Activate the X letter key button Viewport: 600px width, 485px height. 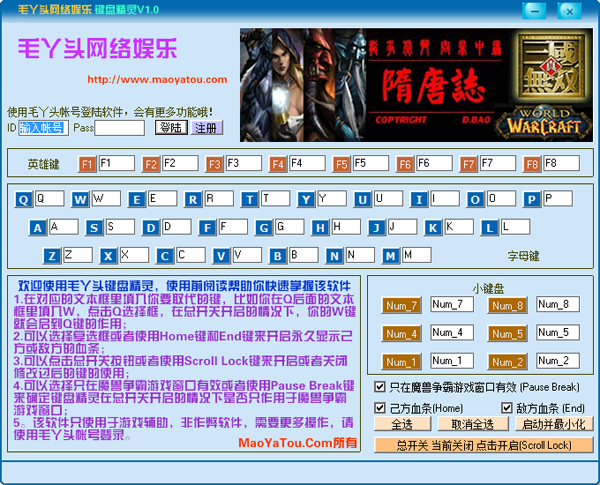coord(108,256)
